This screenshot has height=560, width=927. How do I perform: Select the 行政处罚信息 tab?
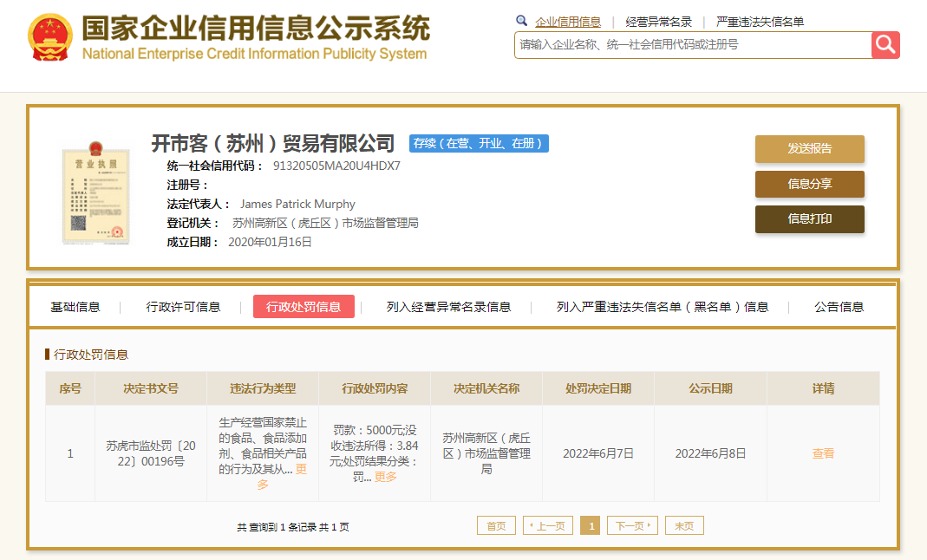(x=304, y=307)
